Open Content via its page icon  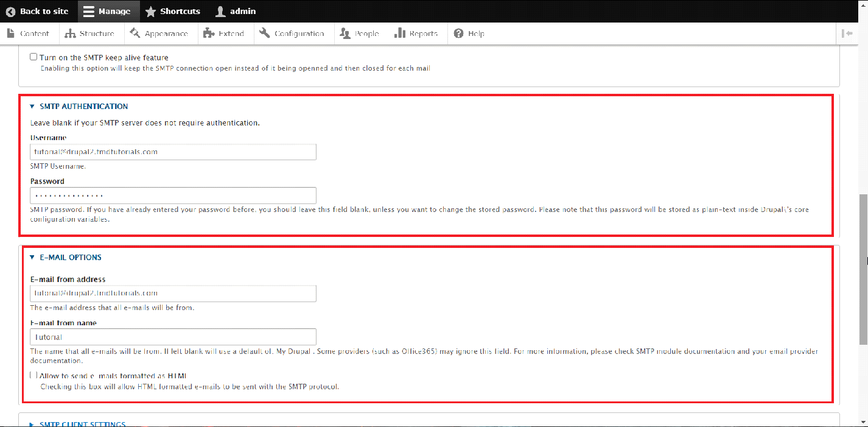[x=11, y=34]
